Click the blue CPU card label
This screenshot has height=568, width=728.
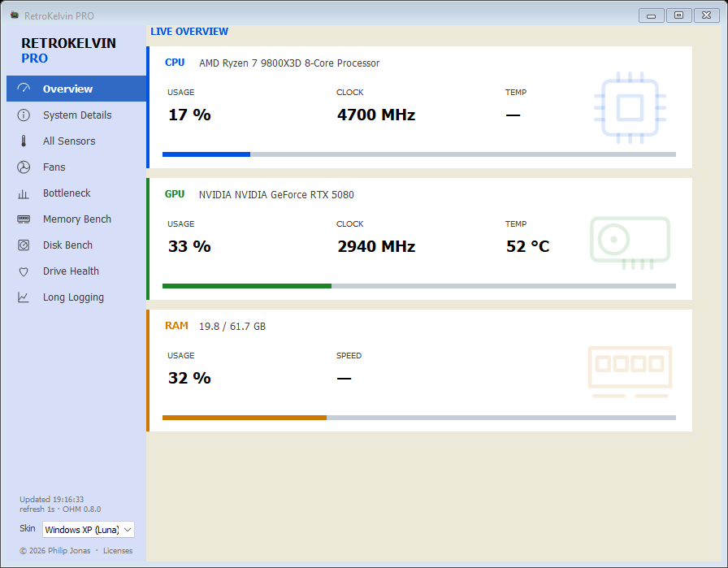pyautogui.click(x=175, y=63)
